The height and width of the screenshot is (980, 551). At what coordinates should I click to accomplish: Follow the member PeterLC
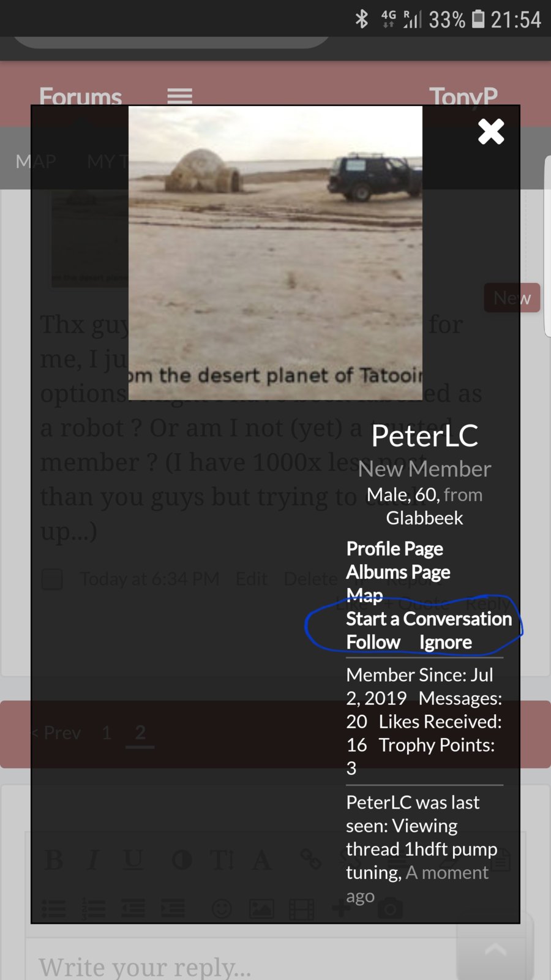[373, 642]
